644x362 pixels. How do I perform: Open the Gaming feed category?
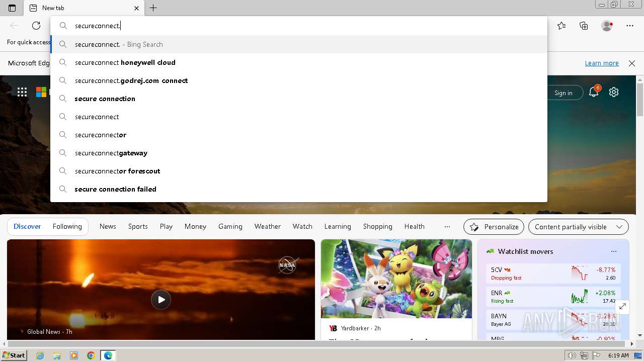point(230,227)
